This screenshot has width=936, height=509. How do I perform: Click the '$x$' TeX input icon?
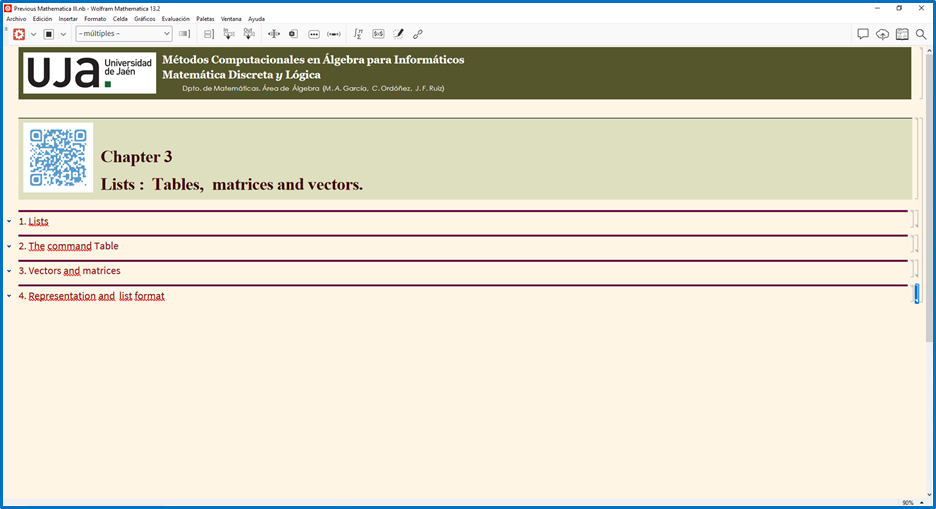[x=378, y=34]
